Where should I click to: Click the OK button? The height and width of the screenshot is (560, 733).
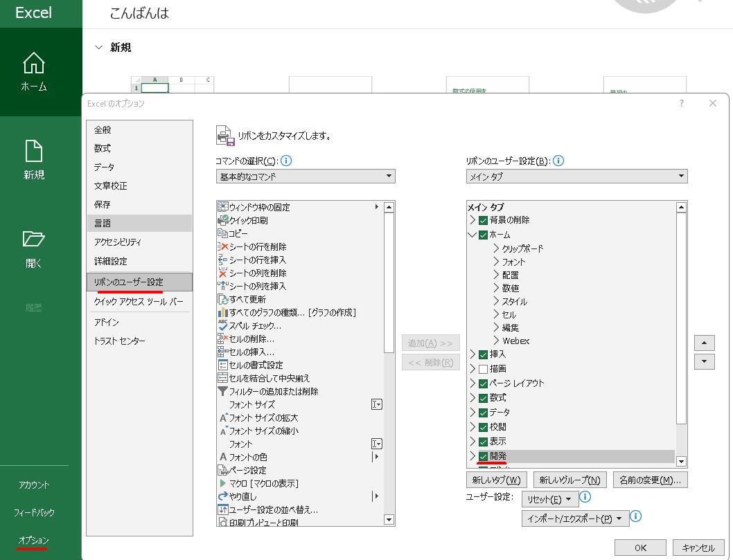(640, 548)
